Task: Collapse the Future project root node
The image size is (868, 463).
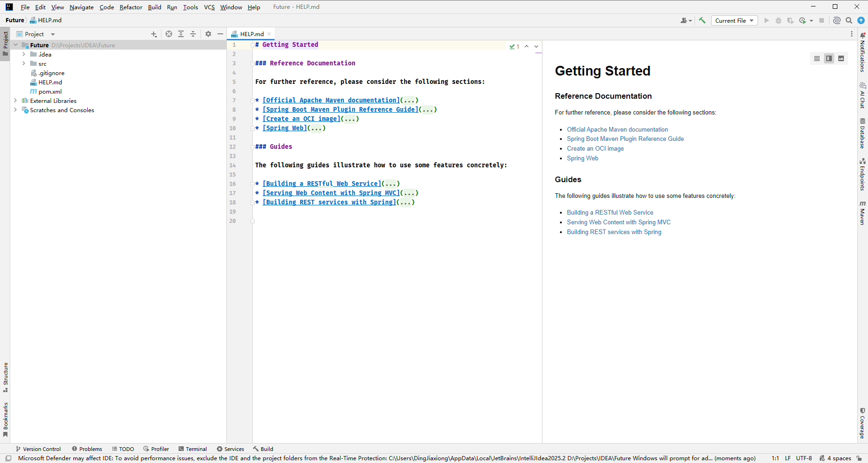Action: point(16,45)
